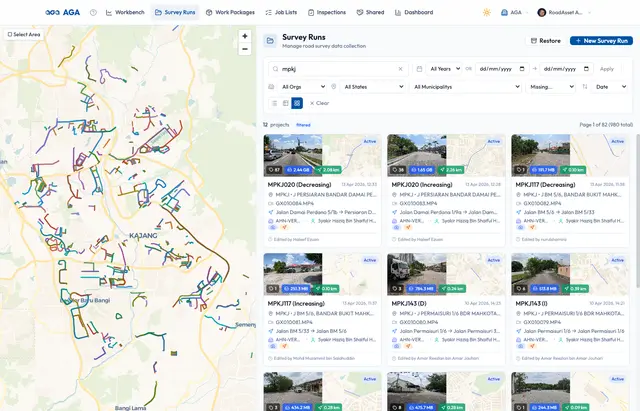
Task: Expand the All Years dropdown
Action: click(445, 69)
